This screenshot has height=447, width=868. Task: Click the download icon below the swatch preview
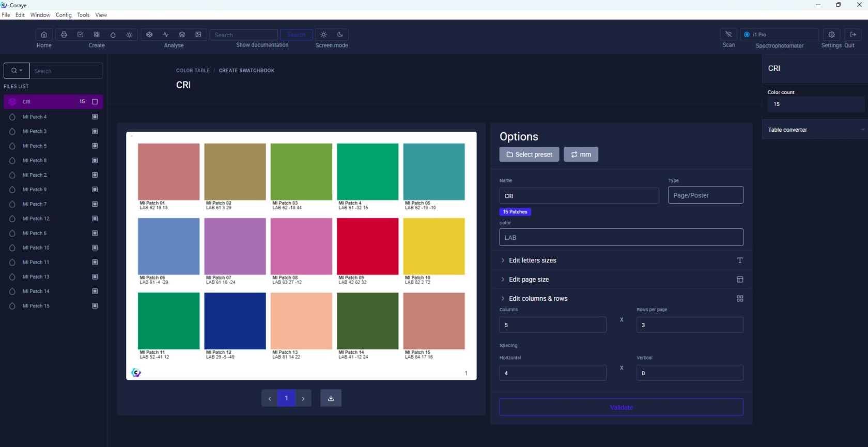[331, 398]
